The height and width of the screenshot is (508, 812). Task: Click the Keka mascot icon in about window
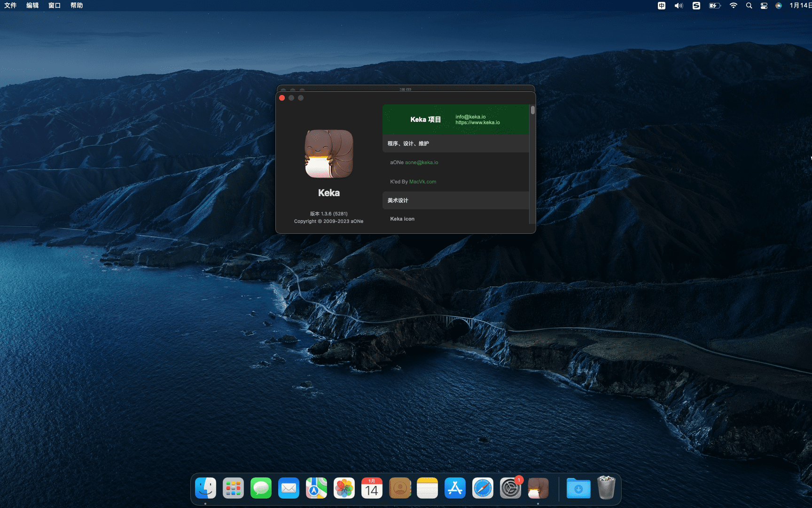tap(328, 155)
